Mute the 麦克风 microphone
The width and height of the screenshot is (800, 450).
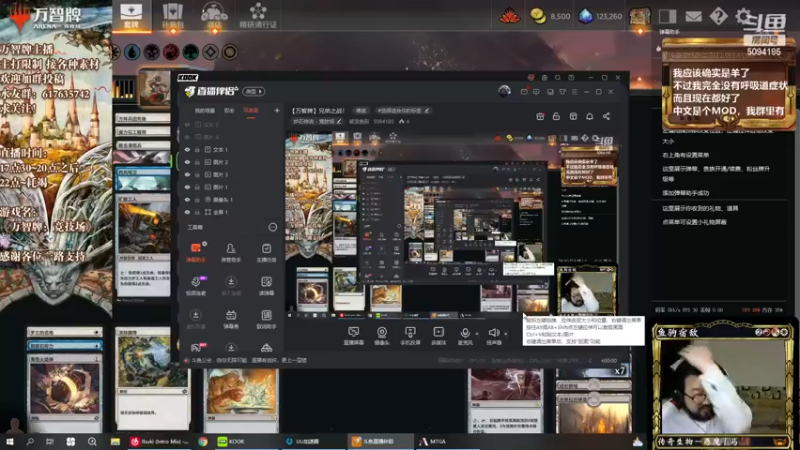(465, 336)
